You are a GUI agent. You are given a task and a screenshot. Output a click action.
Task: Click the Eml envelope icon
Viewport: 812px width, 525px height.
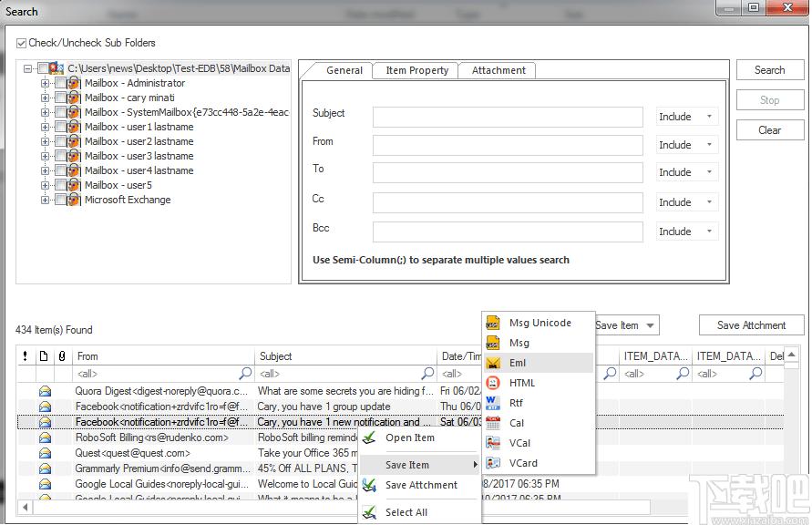(492, 363)
